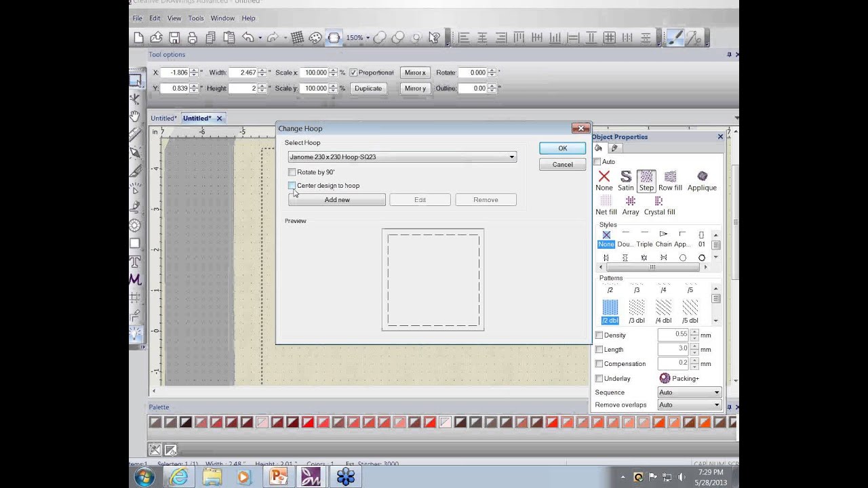Select the rectangle selection tool
The width and height of the screenshot is (868, 488).
(135, 80)
